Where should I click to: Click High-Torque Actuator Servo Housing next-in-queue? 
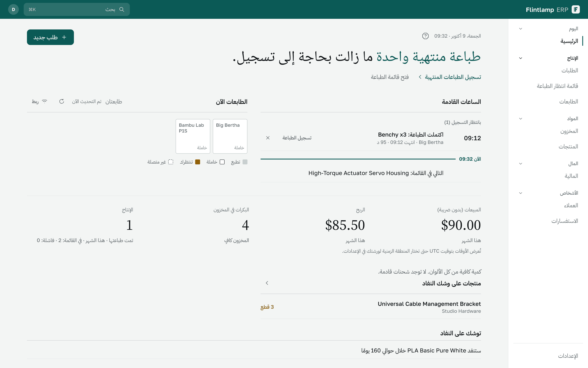coord(376,173)
